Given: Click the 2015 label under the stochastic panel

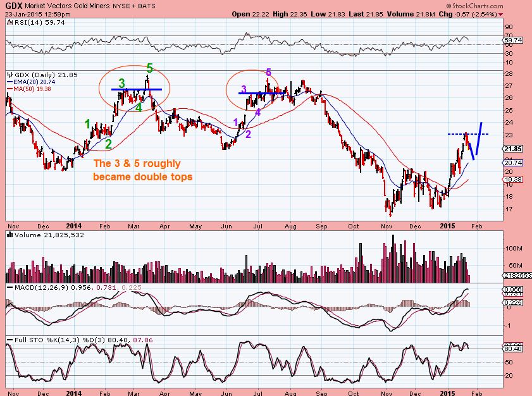Looking at the screenshot, I should [448, 393].
